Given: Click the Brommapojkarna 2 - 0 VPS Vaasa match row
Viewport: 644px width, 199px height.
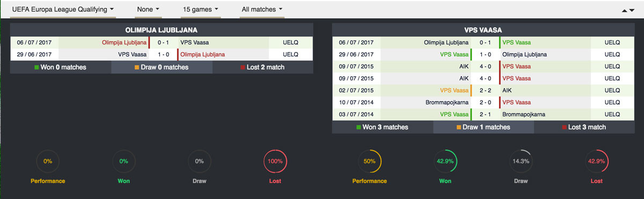Looking at the screenshot, I should 484,102.
